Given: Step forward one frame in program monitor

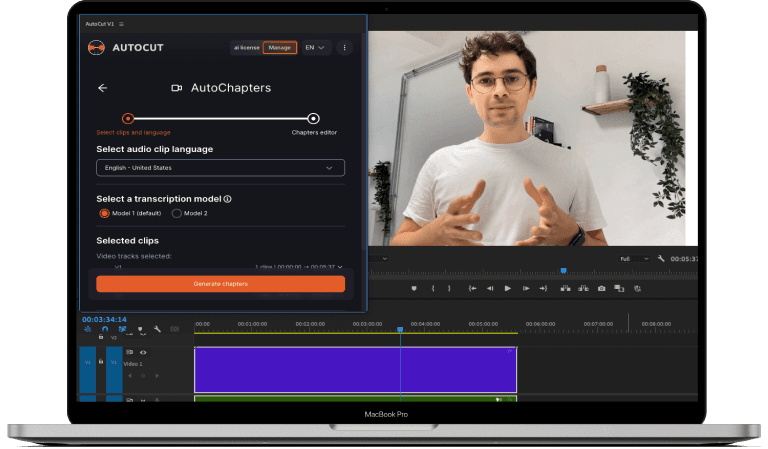Looking at the screenshot, I should (x=526, y=289).
